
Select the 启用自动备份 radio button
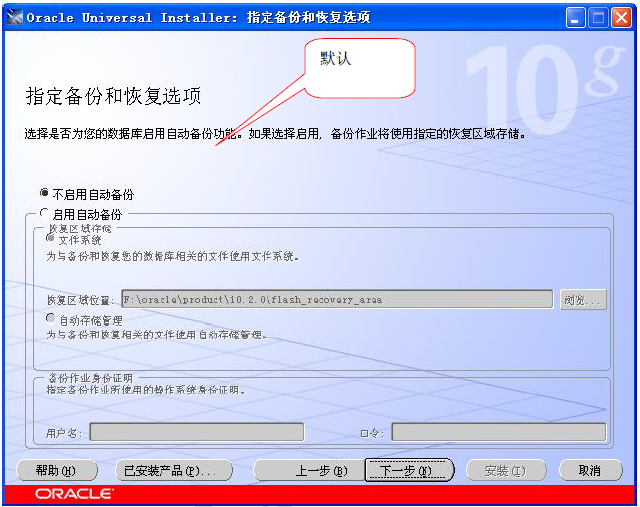44,213
